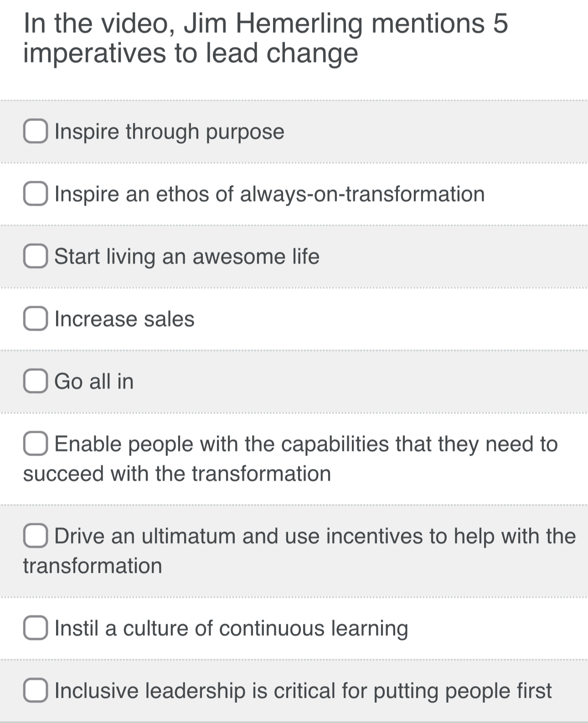Select the enable people with capabilities answer row
588x723 pixels.
[x=292, y=458]
